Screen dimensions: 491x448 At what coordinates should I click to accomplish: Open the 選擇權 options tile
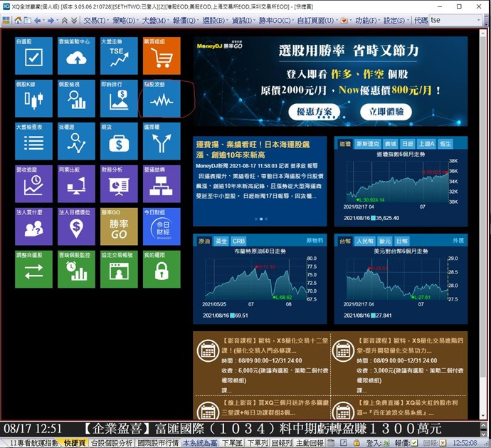[162, 141]
